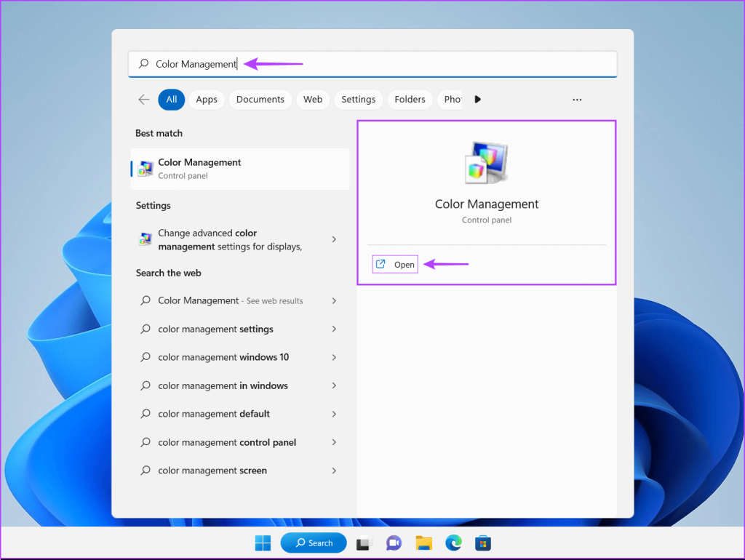Switch to the Documents filter tab
The image size is (745, 560).
pos(260,99)
